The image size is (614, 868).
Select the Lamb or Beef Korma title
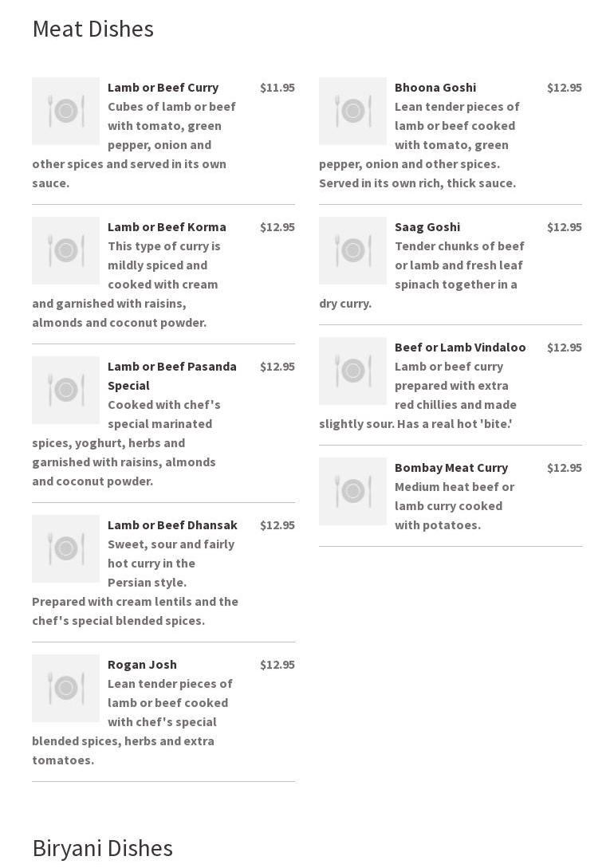pyautogui.click(x=167, y=226)
